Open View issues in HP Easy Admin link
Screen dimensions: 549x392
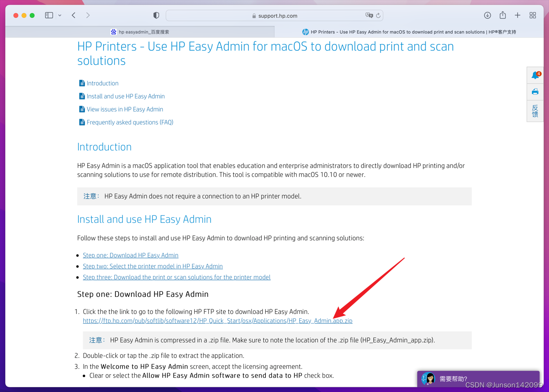pyautogui.click(x=125, y=109)
